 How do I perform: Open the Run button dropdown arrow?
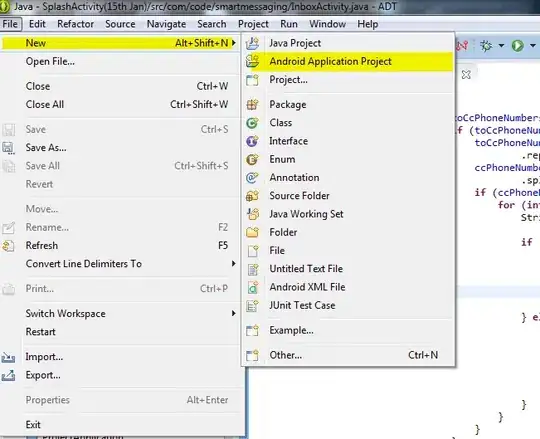tap(532, 45)
